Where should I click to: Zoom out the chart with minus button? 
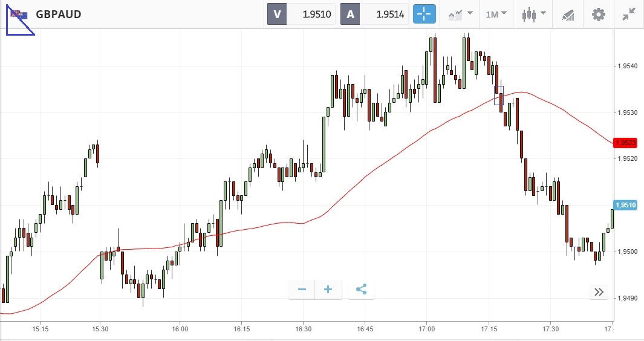point(302,290)
